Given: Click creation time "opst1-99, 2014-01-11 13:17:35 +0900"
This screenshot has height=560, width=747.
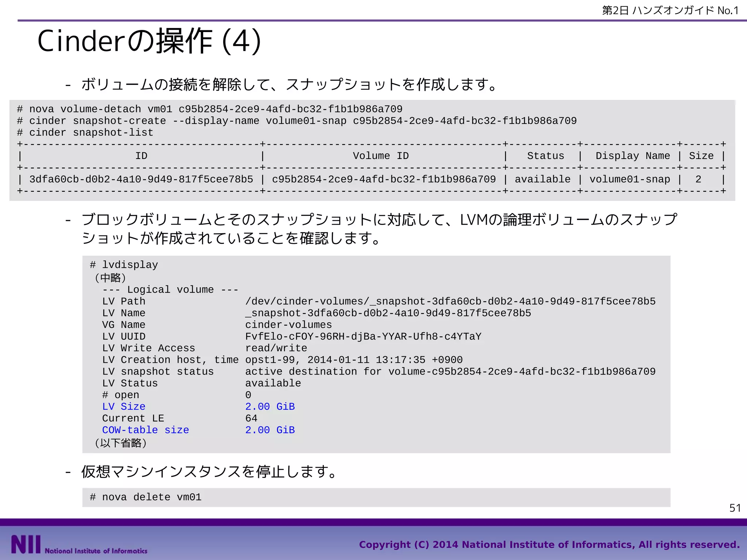Looking at the screenshot, I should (354, 359).
